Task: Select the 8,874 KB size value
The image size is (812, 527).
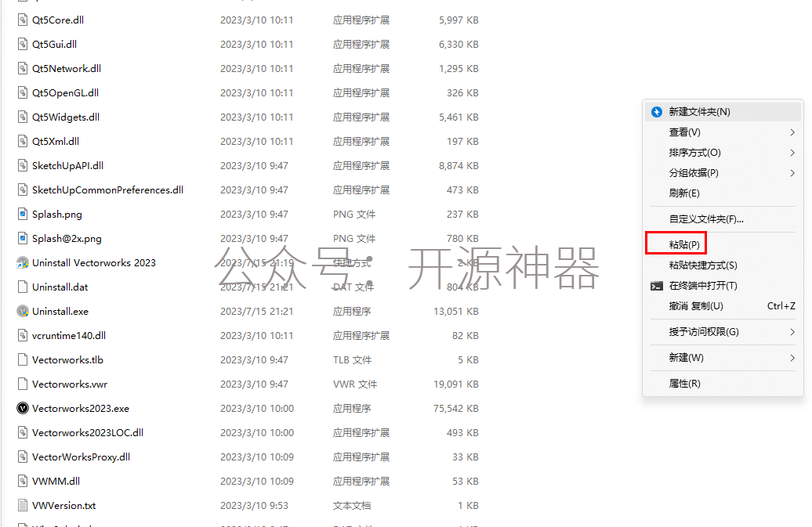Action: [459, 166]
